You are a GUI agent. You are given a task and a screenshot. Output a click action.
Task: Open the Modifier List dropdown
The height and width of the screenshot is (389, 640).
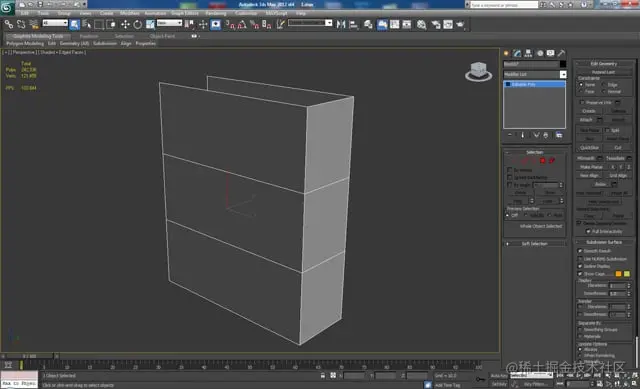pyautogui.click(x=535, y=74)
